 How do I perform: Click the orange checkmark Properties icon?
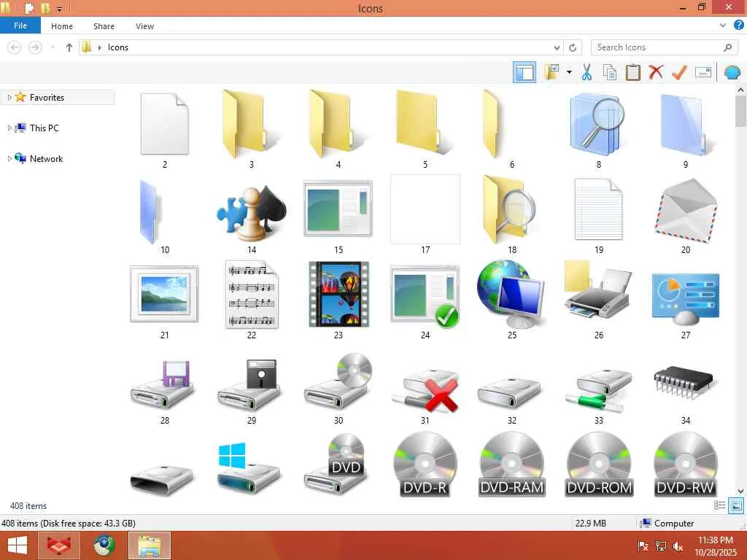point(679,72)
